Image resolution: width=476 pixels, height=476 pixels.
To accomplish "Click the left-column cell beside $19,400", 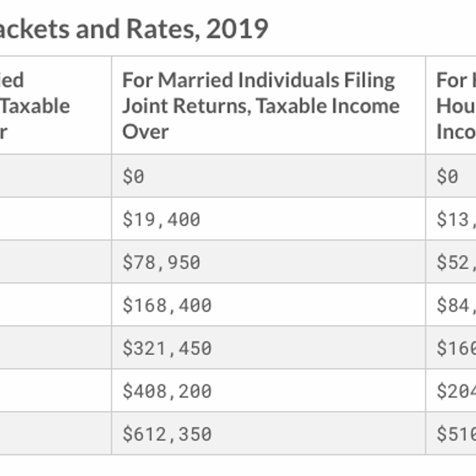I will [54, 219].
